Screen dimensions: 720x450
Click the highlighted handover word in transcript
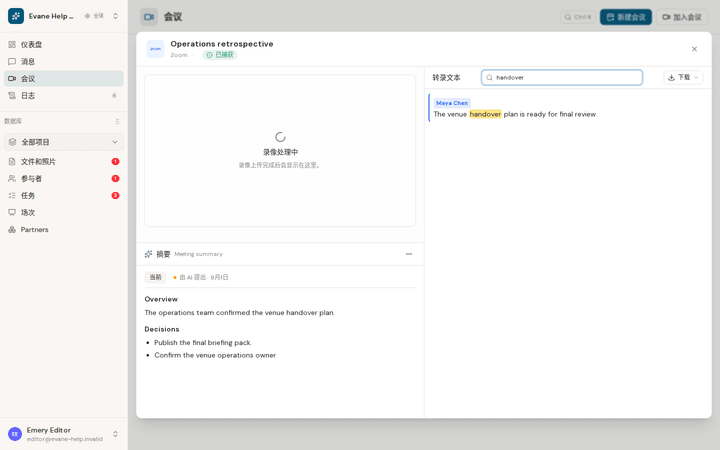coord(485,114)
